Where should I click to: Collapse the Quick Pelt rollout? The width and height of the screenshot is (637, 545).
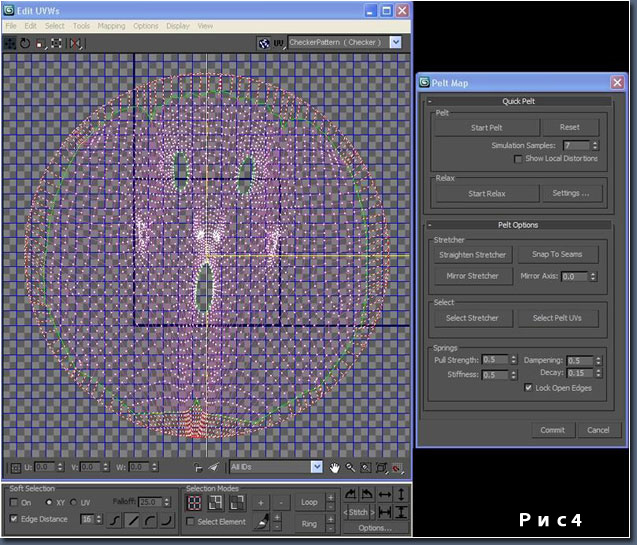[519, 101]
